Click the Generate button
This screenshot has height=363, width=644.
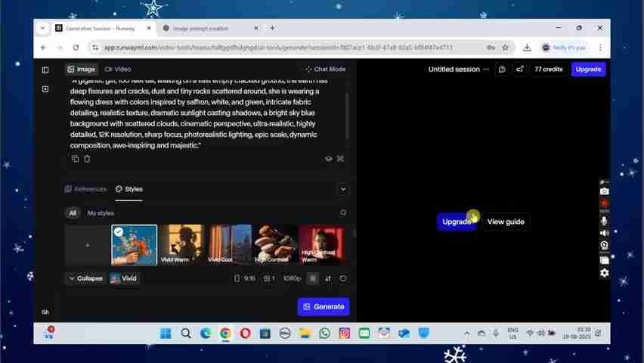pos(324,307)
